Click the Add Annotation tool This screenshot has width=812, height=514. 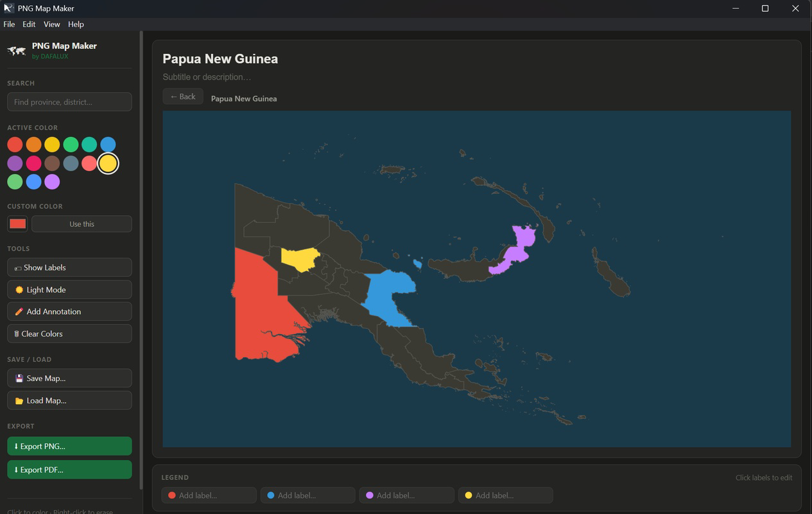69,312
